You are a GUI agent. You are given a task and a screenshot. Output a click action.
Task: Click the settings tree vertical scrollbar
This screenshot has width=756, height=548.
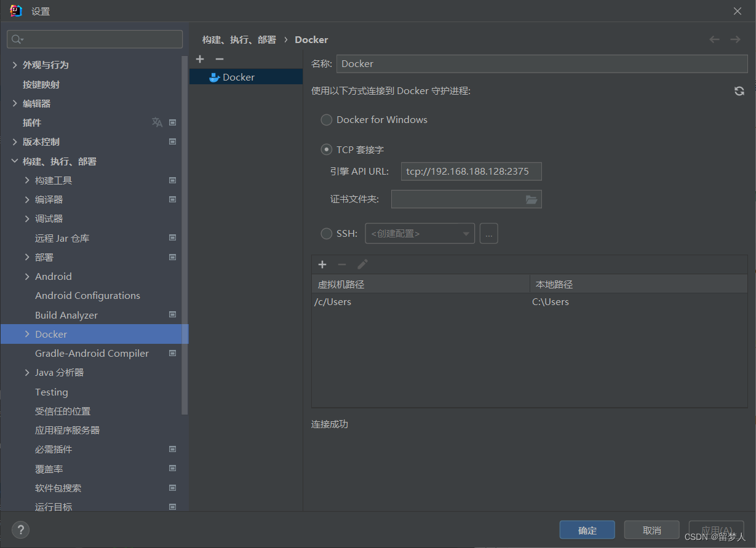pos(185,236)
